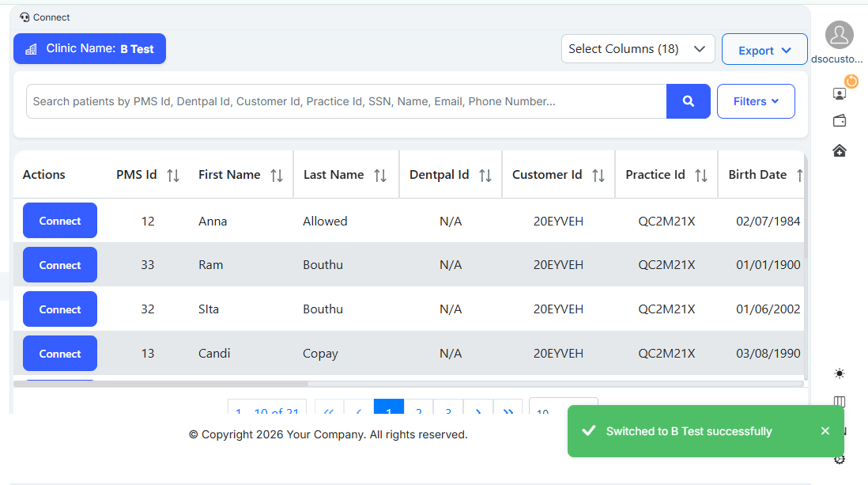Click into the patient search field
868x485 pixels.
click(x=346, y=101)
